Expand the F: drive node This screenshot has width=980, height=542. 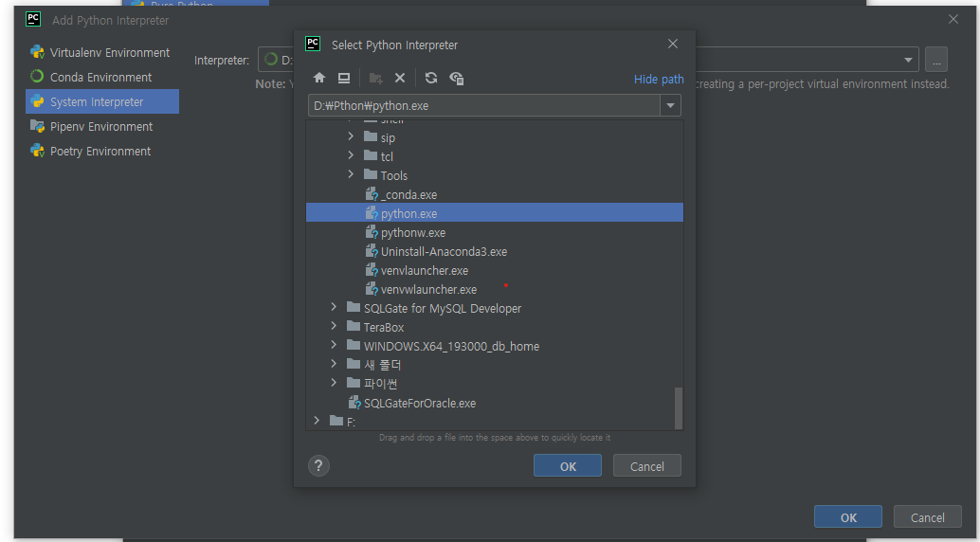pos(317,421)
